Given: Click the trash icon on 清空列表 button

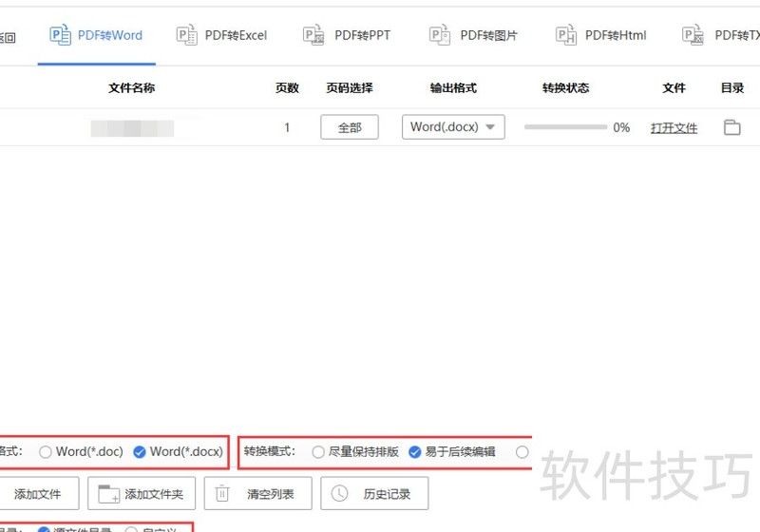Looking at the screenshot, I should tap(222, 493).
